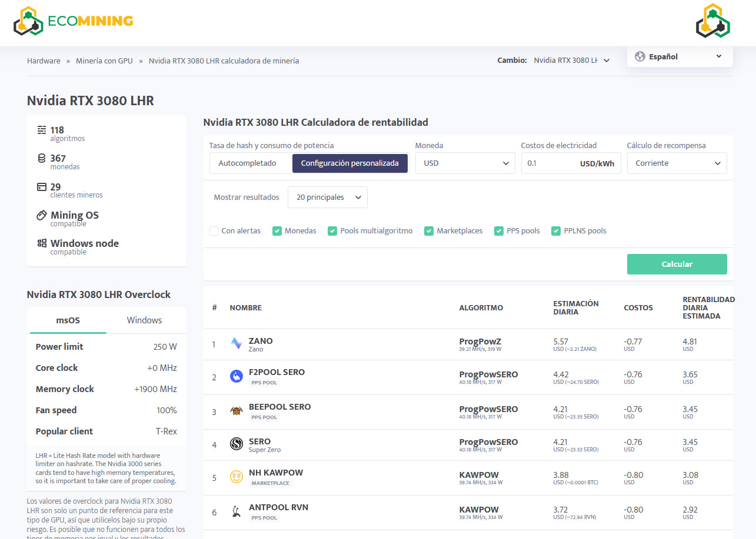This screenshot has height=539, width=756.
Task: Open the Moneda USD dropdown
Action: click(x=465, y=163)
